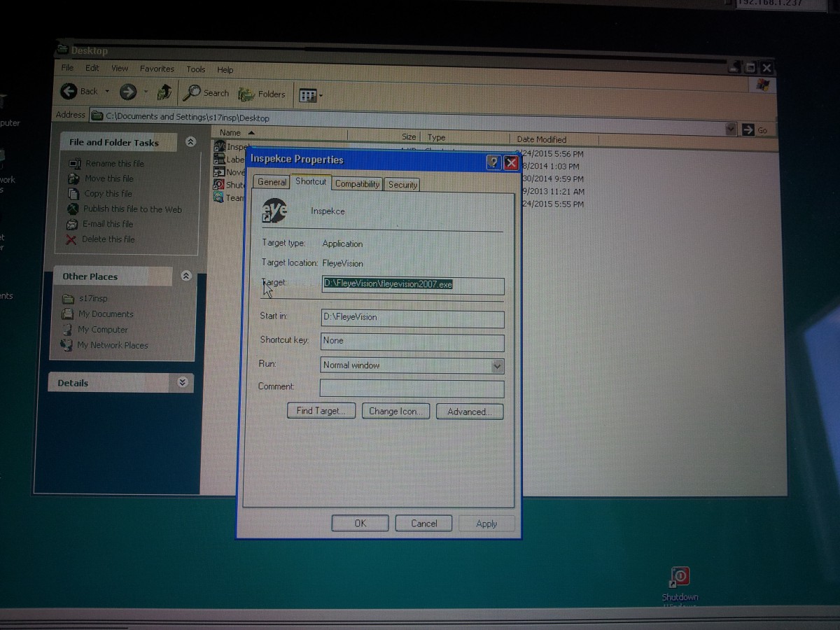Switch to the Security tab
This screenshot has width=840, height=630.
402,185
